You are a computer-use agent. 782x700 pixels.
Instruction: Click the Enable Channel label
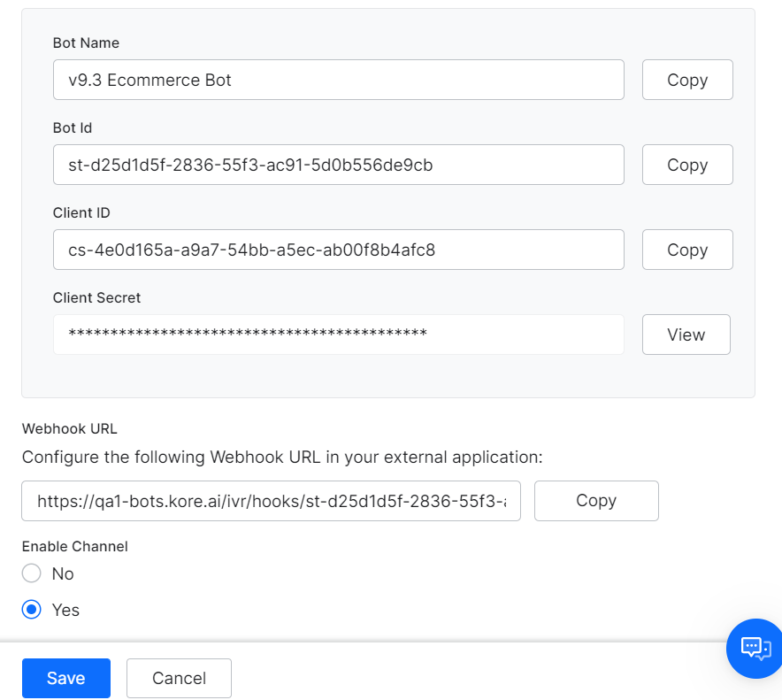[x=74, y=547]
